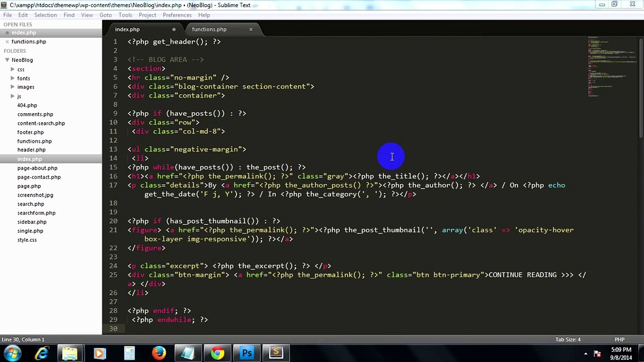Image resolution: width=644 pixels, height=362 pixels.
Task: Open the File menu
Action: click(8, 15)
